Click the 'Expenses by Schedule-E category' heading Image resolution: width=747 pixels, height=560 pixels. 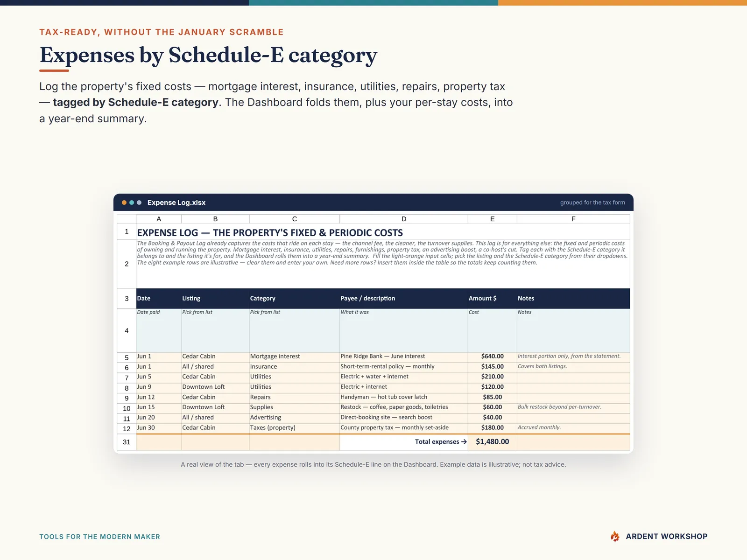coord(208,55)
